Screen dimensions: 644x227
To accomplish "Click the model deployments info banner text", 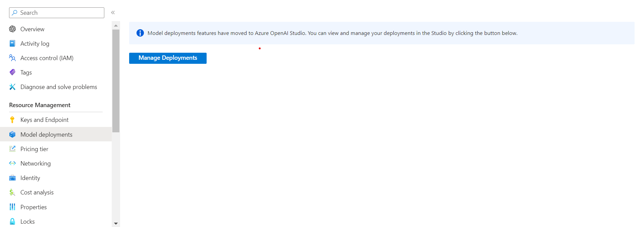I will point(332,33).
